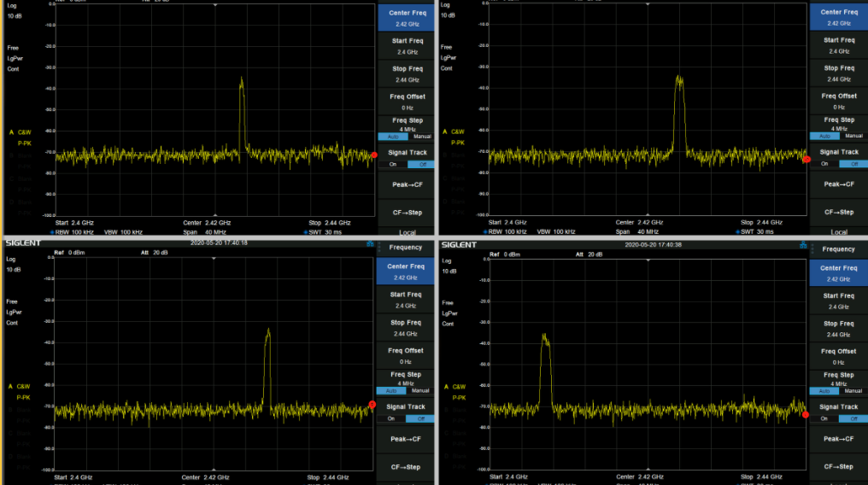This screenshot has width=868, height=485.
Task: Set Freq Step to Auto in top-right analyzer
Action: tap(824, 136)
